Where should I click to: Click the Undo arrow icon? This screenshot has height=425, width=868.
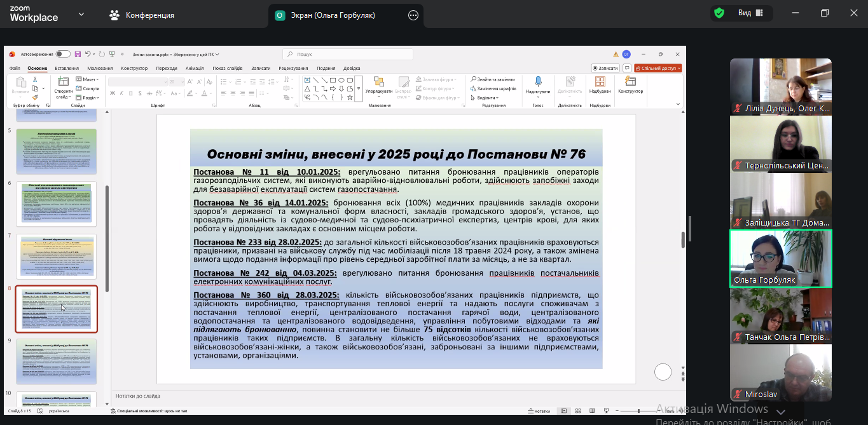[87, 55]
